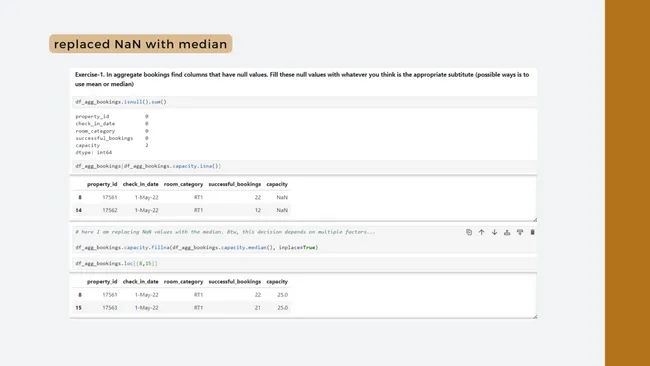Viewport: 650px width, 366px height.
Task: Insert a cell above with toolbar icon
Action: (507, 232)
